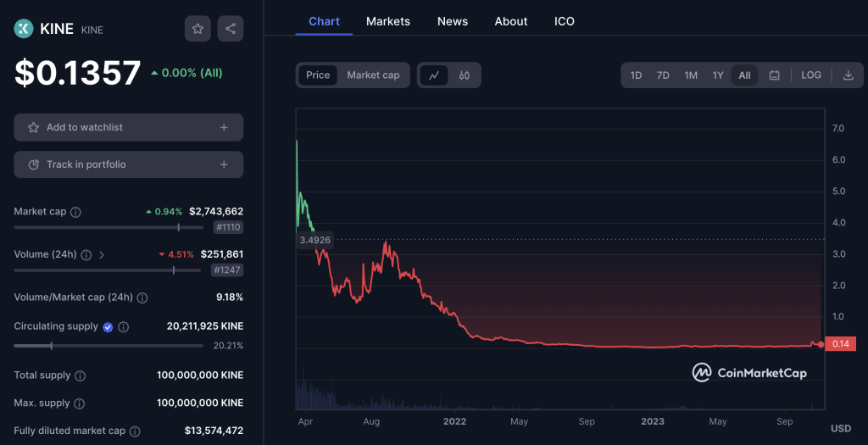Switch to candlestick chart icon
Screen dimensions: 868x445
(465, 75)
